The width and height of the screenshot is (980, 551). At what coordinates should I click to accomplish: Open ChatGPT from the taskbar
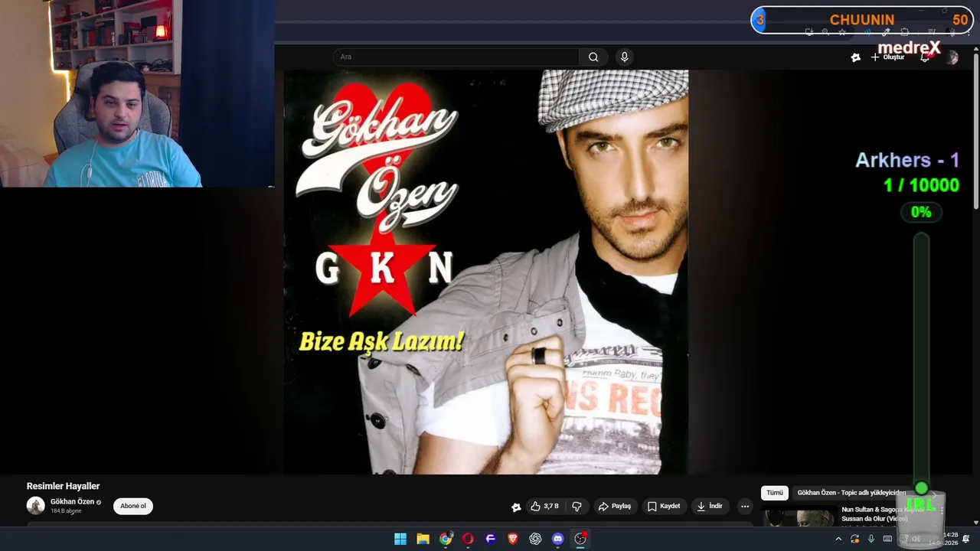point(535,539)
